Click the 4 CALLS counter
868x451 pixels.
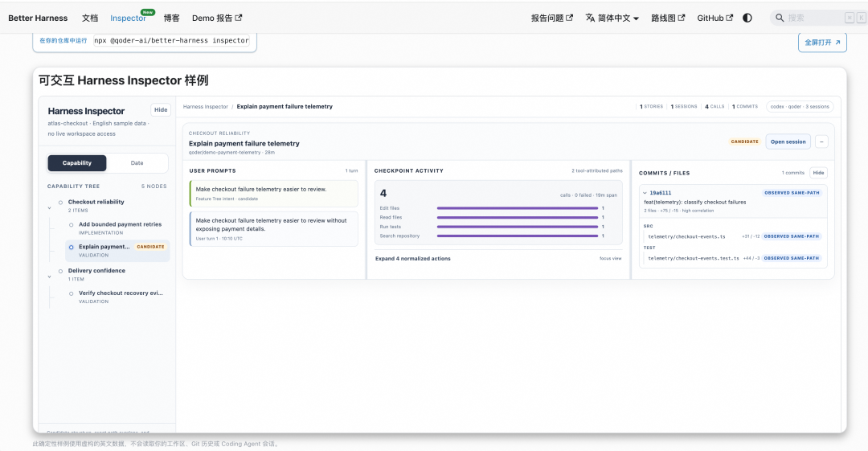[x=714, y=106]
